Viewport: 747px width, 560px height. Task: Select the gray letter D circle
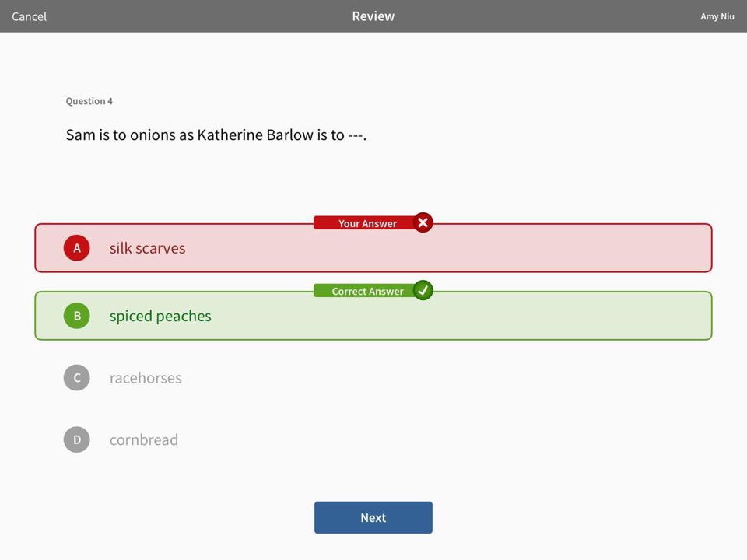click(x=77, y=439)
